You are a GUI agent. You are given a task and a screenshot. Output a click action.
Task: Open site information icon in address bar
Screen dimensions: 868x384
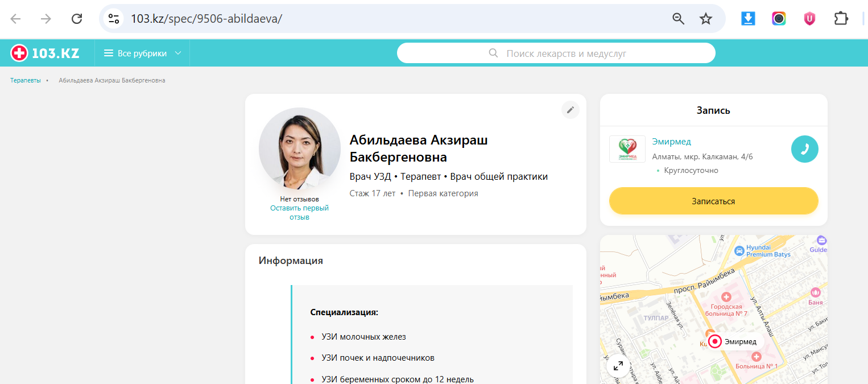click(x=113, y=19)
